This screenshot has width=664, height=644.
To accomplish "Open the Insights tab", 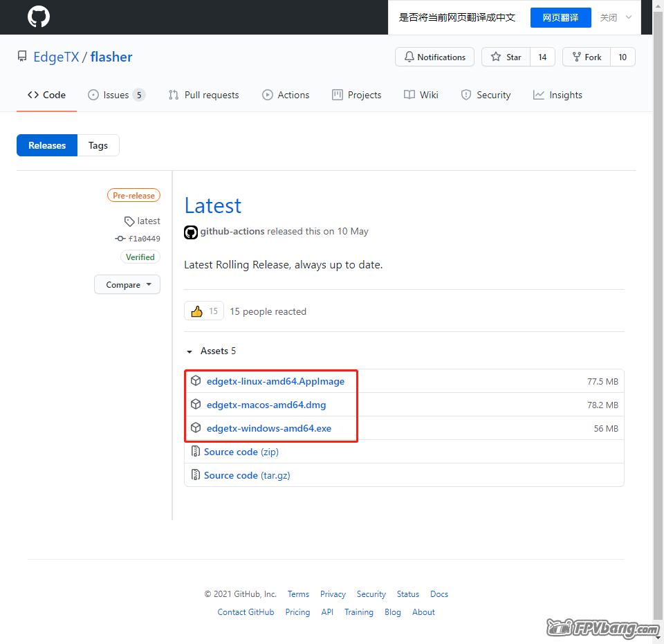I will pyautogui.click(x=557, y=95).
